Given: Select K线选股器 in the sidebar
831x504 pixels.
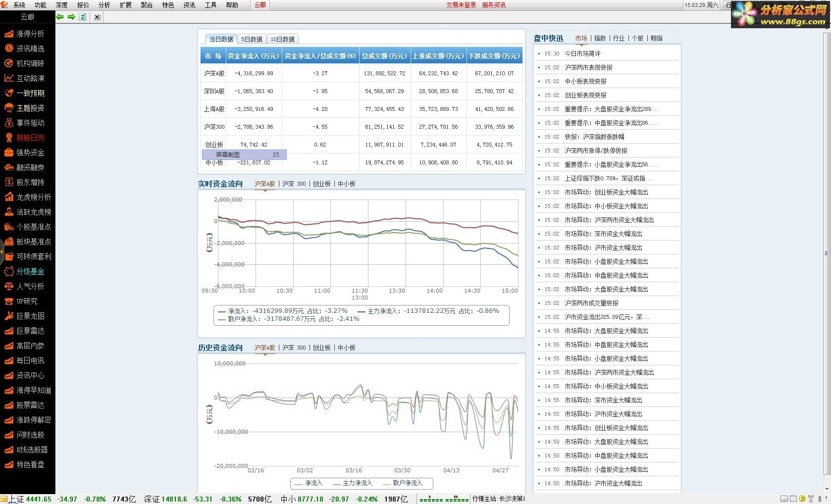Looking at the screenshot, I should tap(26, 450).
